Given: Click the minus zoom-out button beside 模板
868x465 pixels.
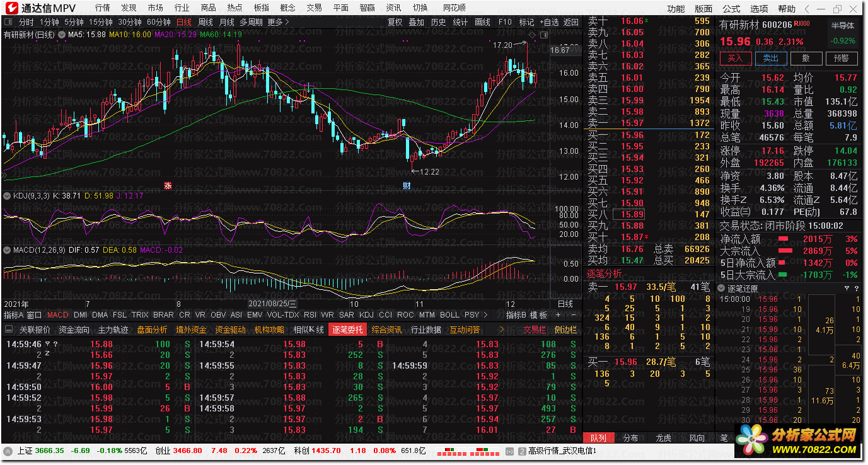Looking at the screenshot, I should [x=573, y=315].
